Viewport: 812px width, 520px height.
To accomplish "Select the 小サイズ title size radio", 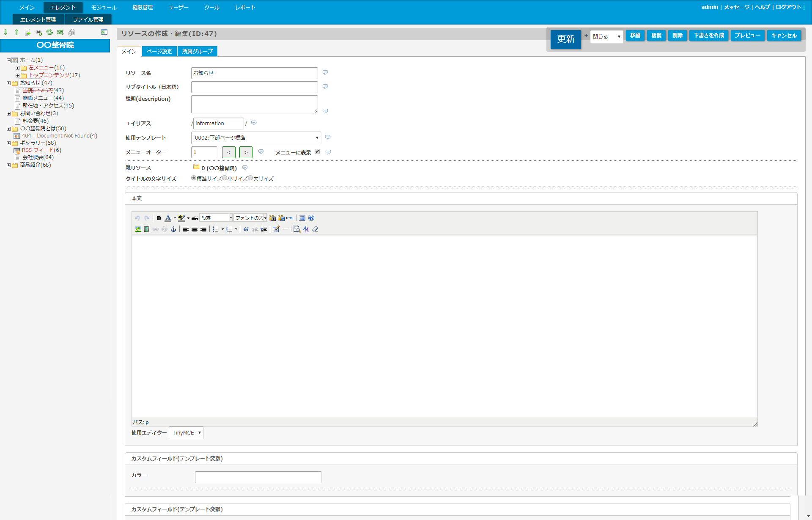I will click(x=225, y=178).
